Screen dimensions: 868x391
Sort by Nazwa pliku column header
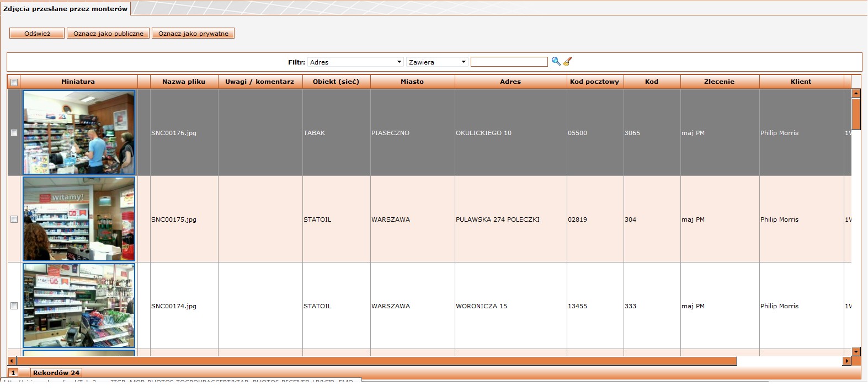point(184,82)
